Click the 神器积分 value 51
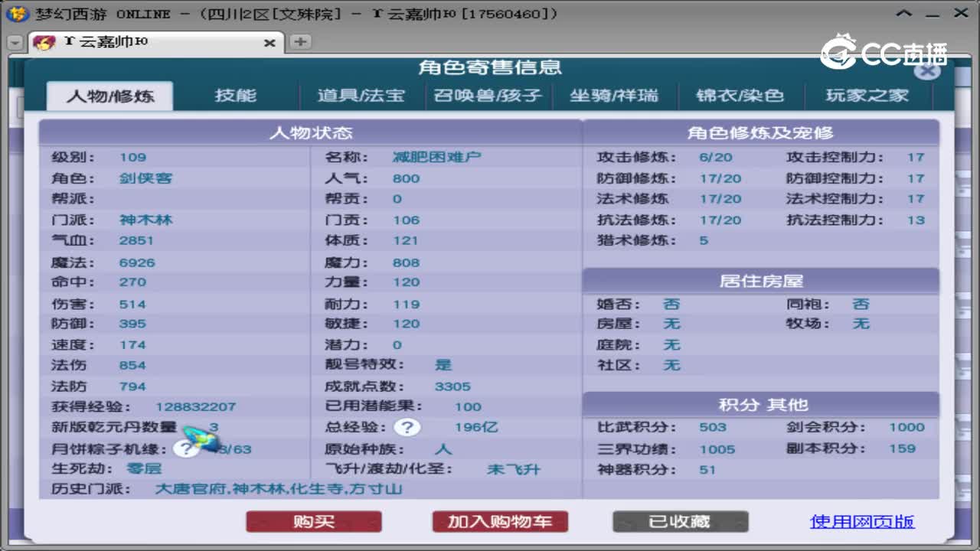Screen dimensions: 980x551 click(x=707, y=470)
